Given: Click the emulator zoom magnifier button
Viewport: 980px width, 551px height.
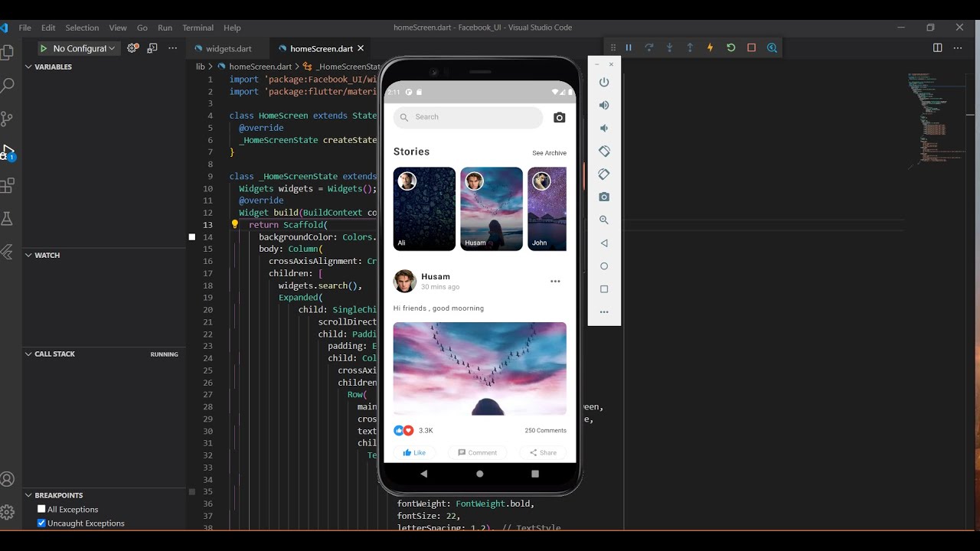Looking at the screenshot, I should (x=604, y=220).
